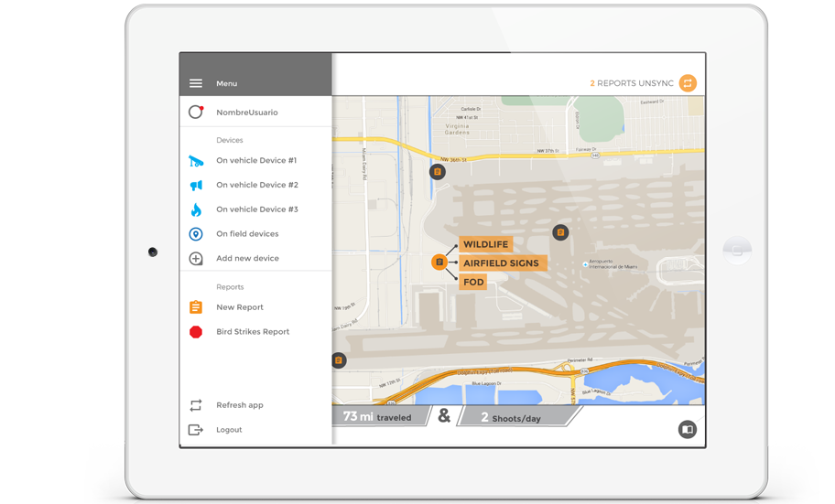
Task: Open the book icon at bottom right
Action: point(688,430)
